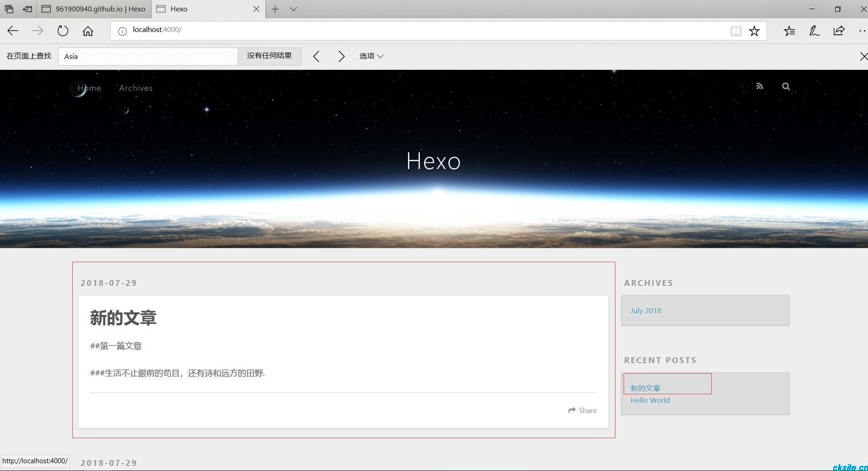Open tabs you've set aside icon
The width and height of the screenshot is (868, 471).
9,9
